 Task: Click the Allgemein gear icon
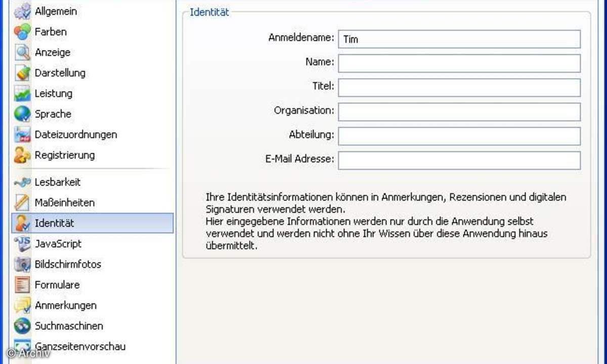22,11
